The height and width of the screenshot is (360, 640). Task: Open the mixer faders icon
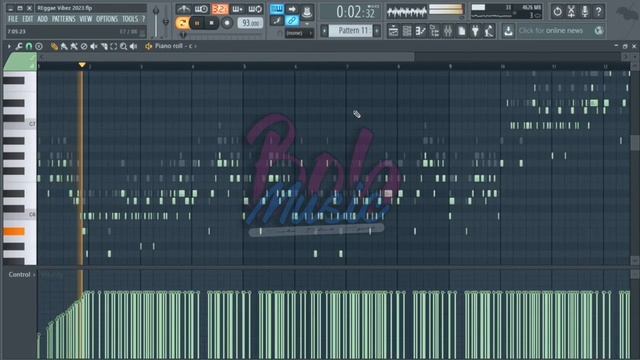tap(448, 31)
